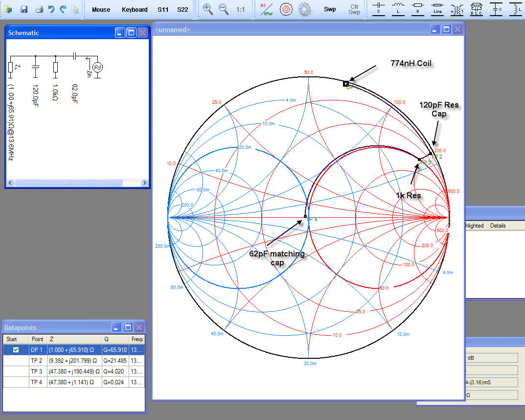The width and height of the screenshot is (525, 420).
Task: Select Mouse input mode
Action: pos(101,10)
